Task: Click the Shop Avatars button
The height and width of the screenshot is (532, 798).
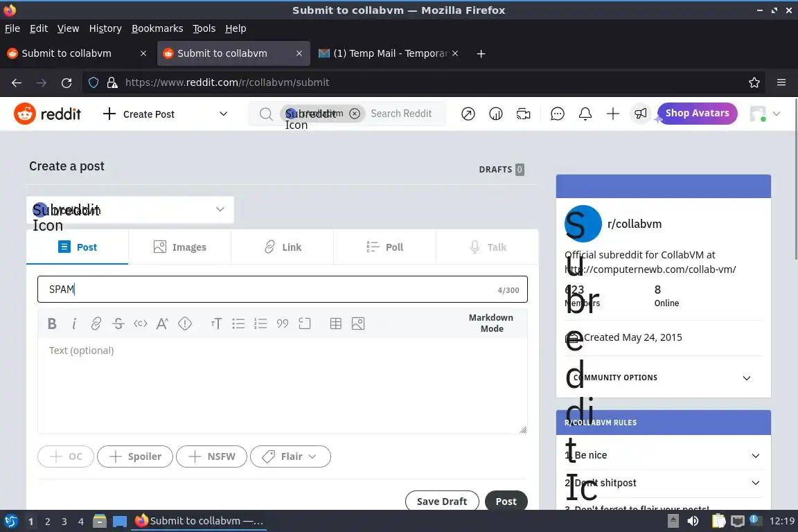Action: pos(698,113)
